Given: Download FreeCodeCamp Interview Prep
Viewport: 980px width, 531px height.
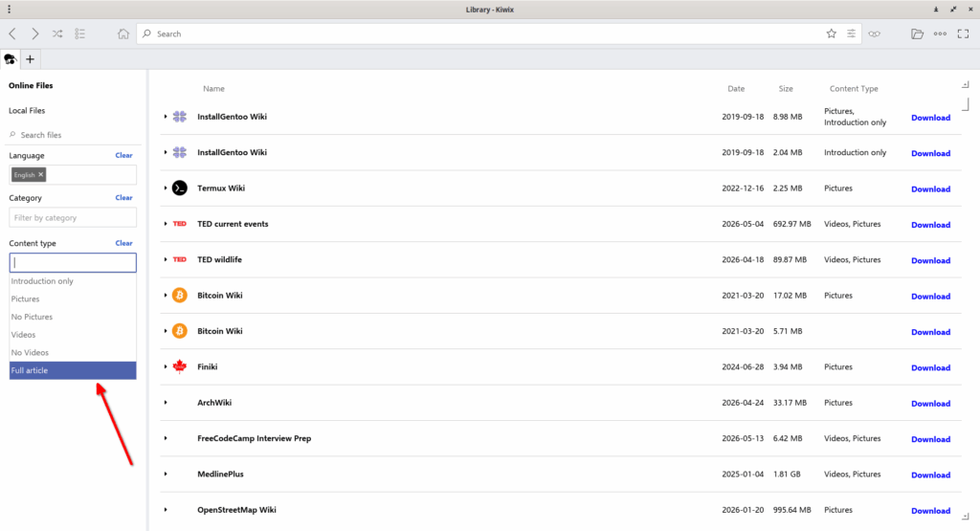Looking at the screenshot, I should (x=930, y=438).
